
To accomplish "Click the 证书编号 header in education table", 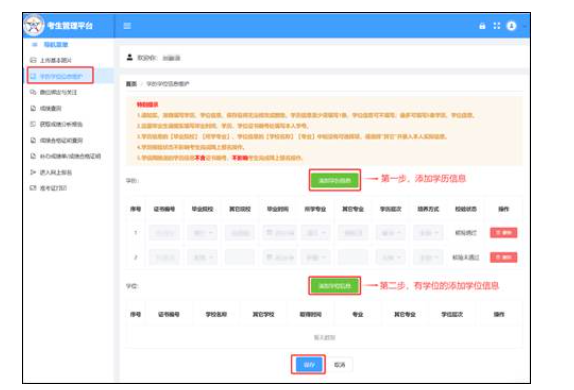I will pyautogui.click(x=164, y=209).
